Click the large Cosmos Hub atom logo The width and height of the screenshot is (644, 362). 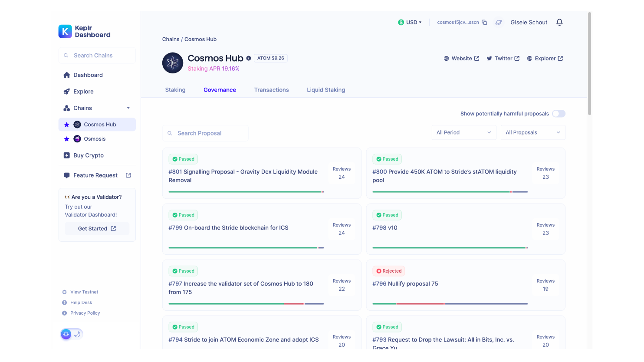tap(173, 63)
